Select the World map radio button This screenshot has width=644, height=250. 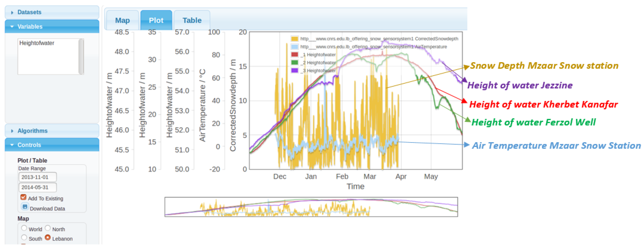[x=24, y=228]
